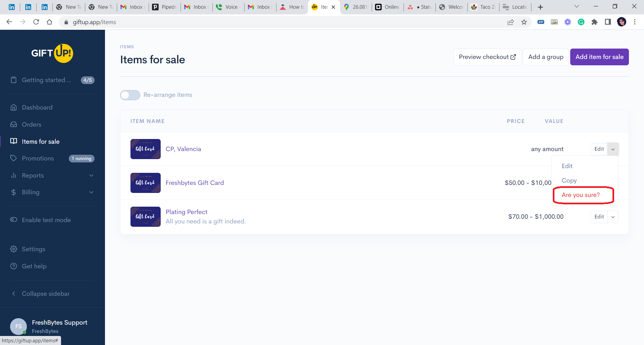Open Dashboard from the sidebar
This screenshot has width=644, height=345.
(37, 108)
